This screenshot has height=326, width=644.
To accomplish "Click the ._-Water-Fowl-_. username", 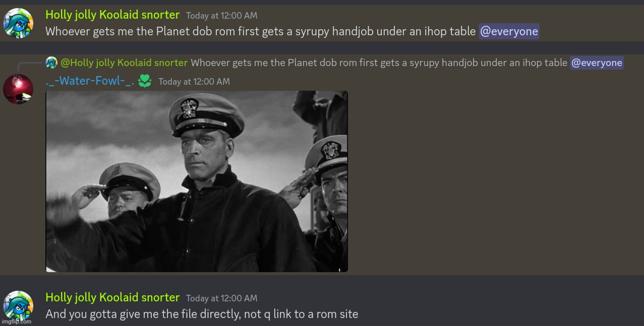I will point(89,81).
